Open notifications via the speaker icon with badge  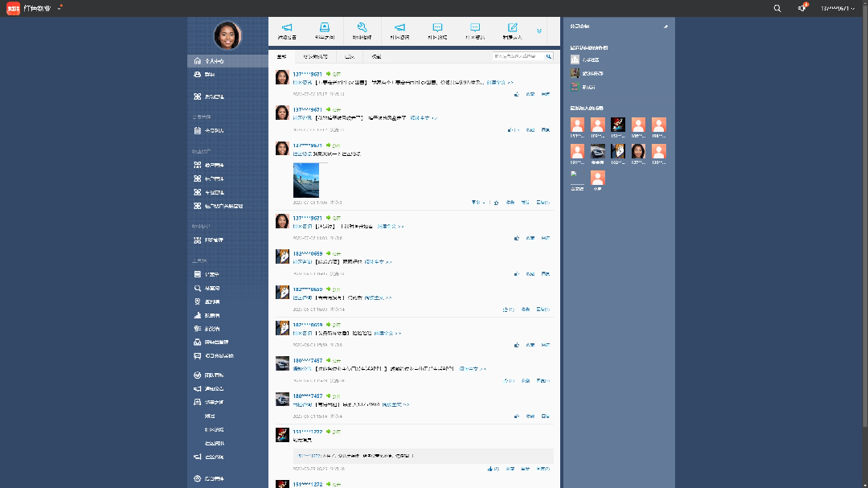click(802, 8)
